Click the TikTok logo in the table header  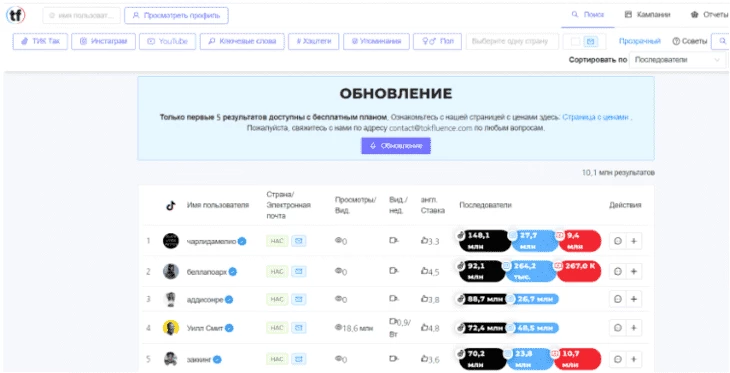(x=171, y=205)
